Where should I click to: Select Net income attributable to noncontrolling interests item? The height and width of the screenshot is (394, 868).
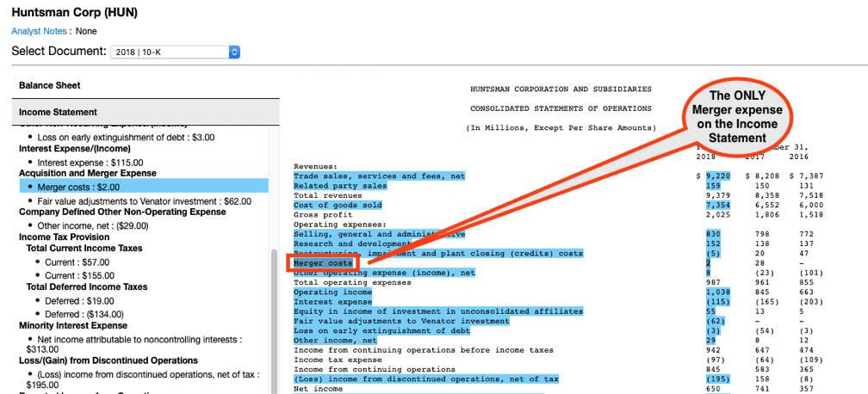134,344
